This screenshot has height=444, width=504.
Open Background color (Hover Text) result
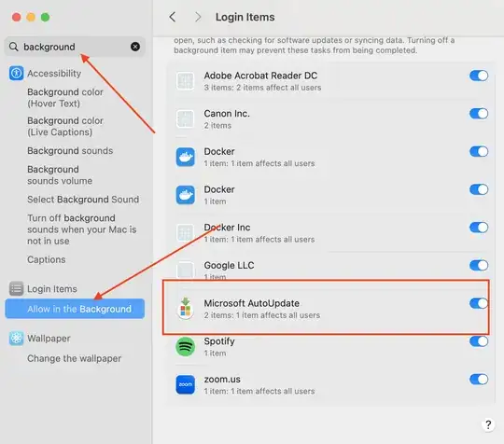65,98
